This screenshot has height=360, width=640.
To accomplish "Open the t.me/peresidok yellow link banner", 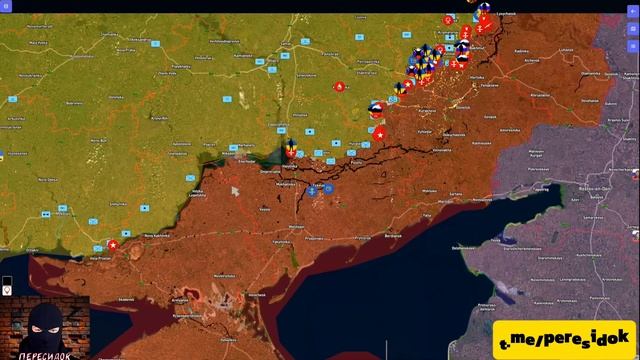I will point(565,340).
